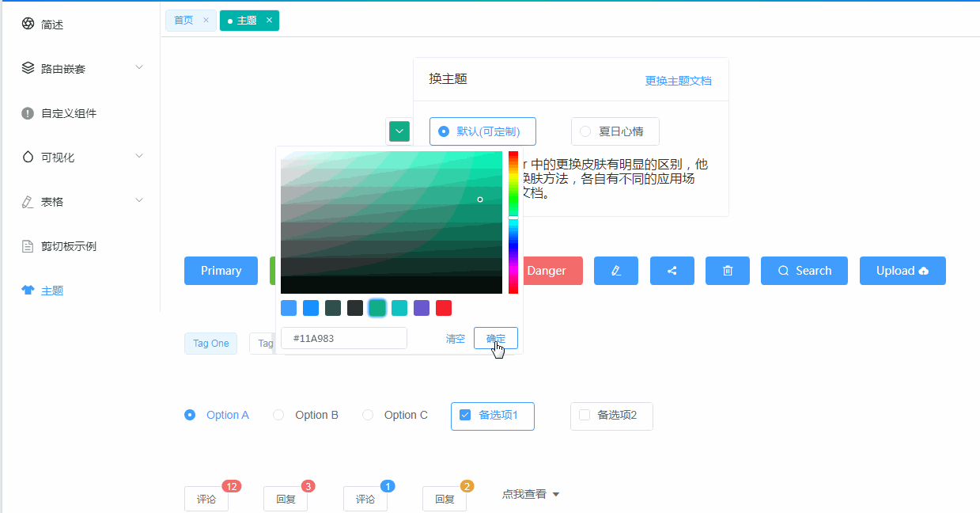Pick the near-black preset swatch
Viewport: 980px width, 513px height.
click(x=355, y=308)
